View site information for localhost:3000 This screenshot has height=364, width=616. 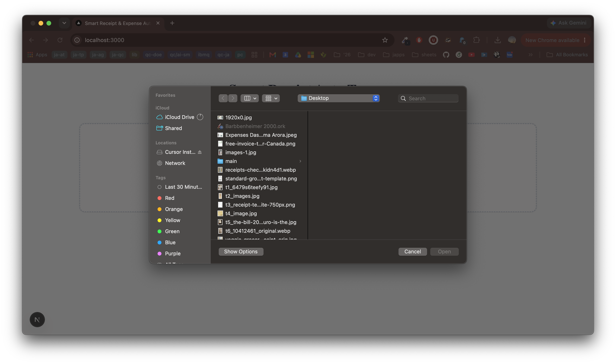coord(77,40)
